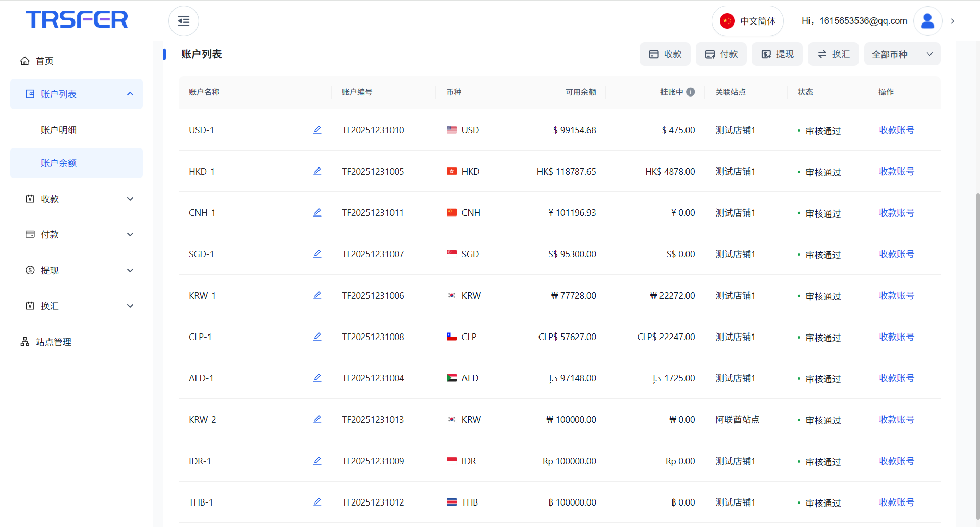Click the info icon next to 挂账中

[x=690, y=92]
